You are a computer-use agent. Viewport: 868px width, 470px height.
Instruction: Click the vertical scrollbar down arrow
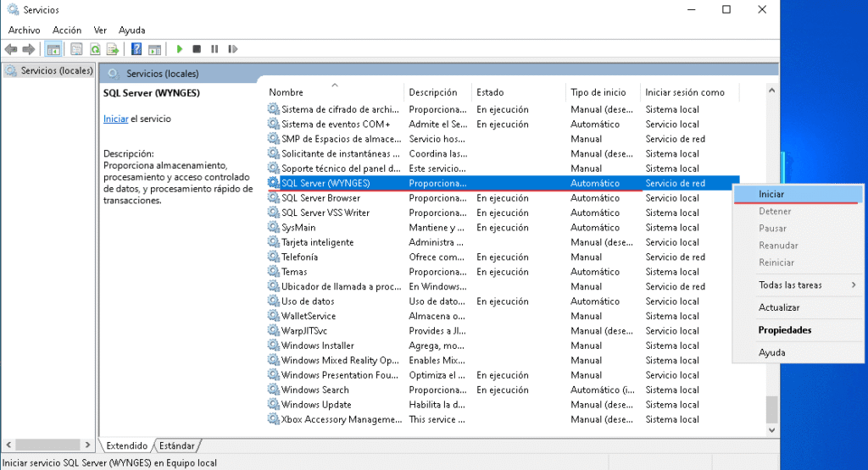771,430
